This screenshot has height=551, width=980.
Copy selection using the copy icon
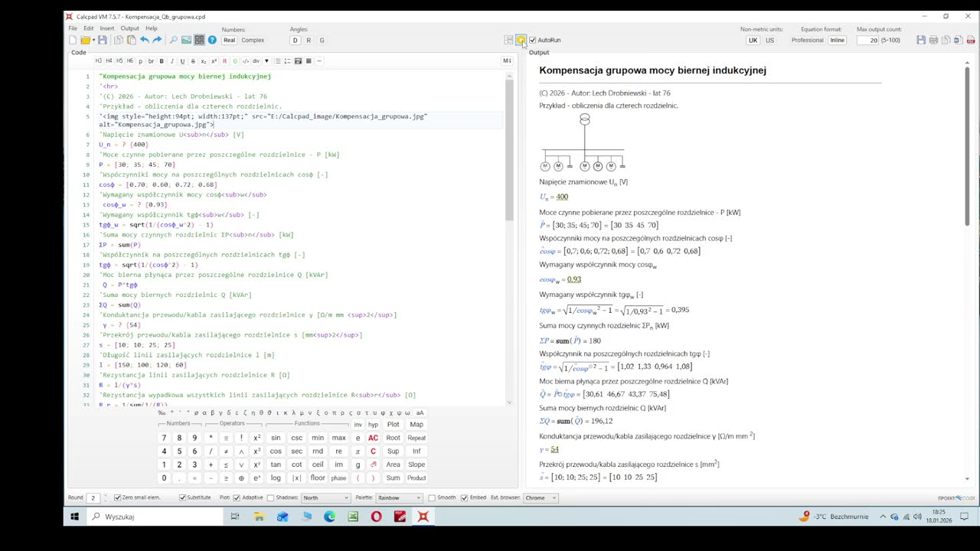(x=118, y=40)
